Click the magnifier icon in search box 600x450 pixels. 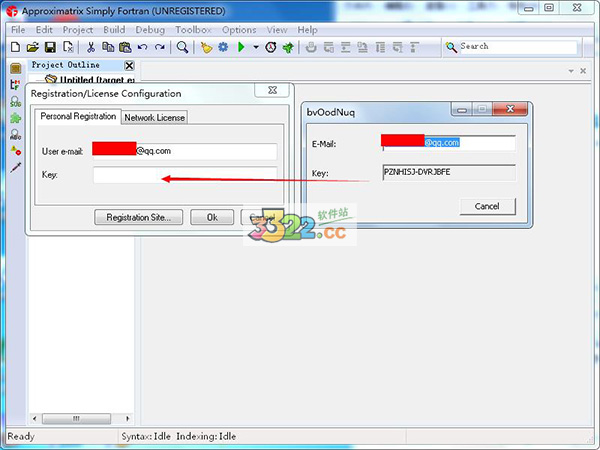point(452,47)
